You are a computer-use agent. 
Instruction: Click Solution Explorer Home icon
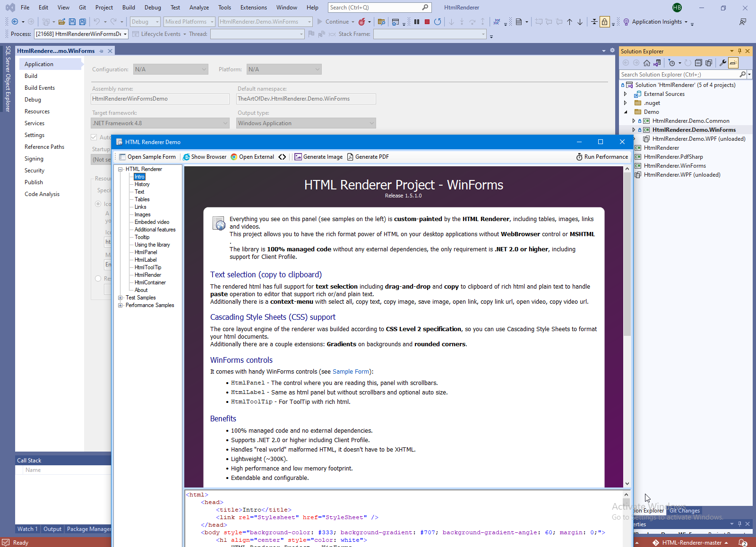647,63
